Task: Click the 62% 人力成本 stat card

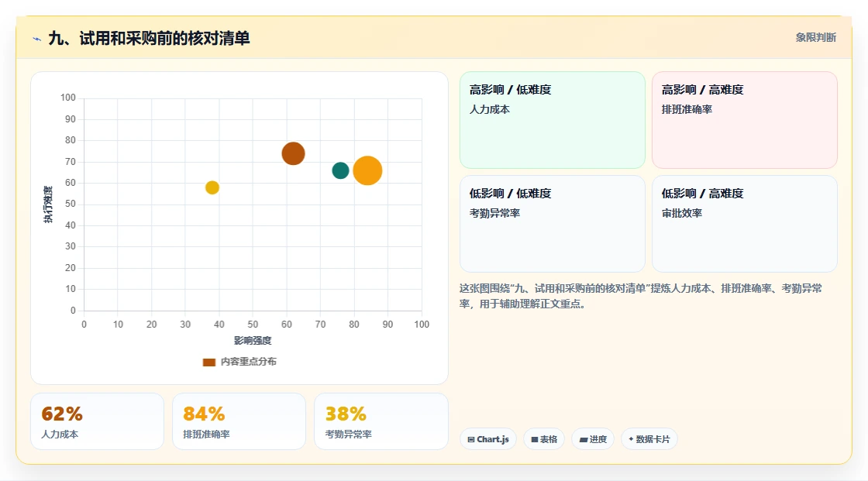Action: click(x=98, y=421)
